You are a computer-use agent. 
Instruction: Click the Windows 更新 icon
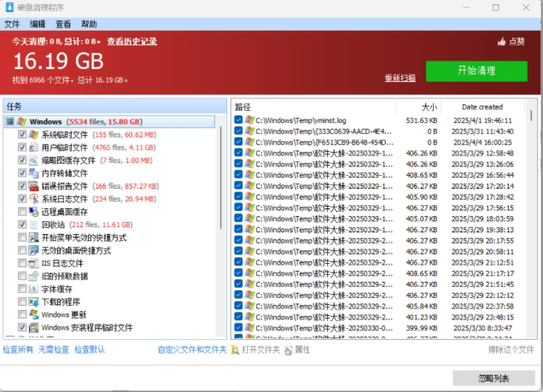tap(33, 314)
